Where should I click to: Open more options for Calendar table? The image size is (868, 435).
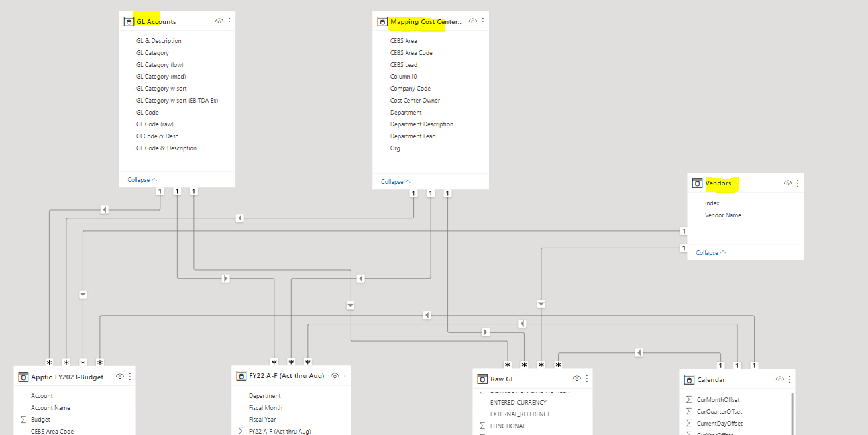788,379
